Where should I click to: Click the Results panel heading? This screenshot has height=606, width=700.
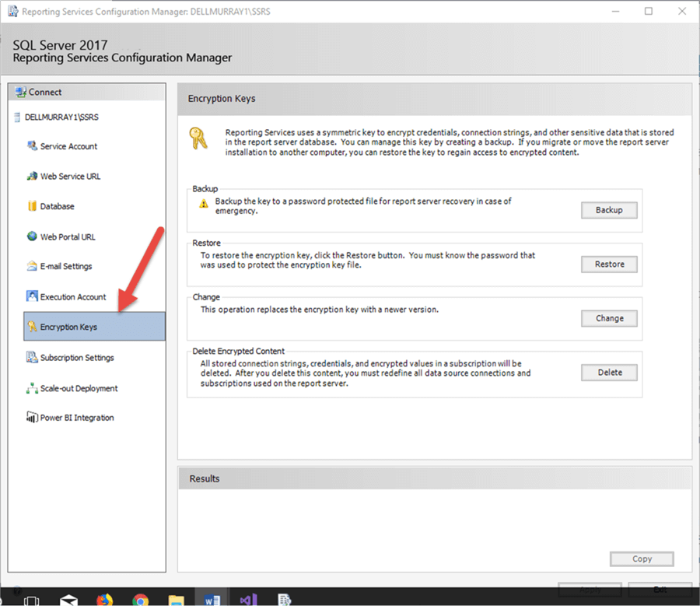[x=205, y=478]
